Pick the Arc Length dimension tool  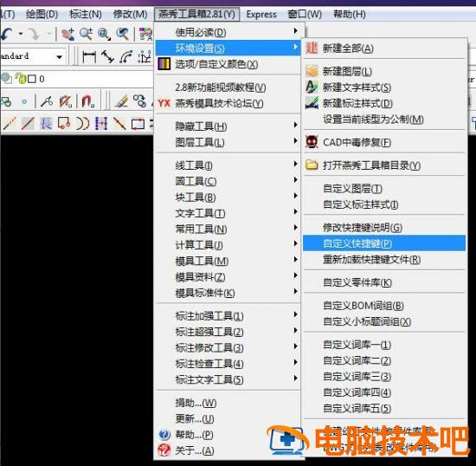point(126,56)
